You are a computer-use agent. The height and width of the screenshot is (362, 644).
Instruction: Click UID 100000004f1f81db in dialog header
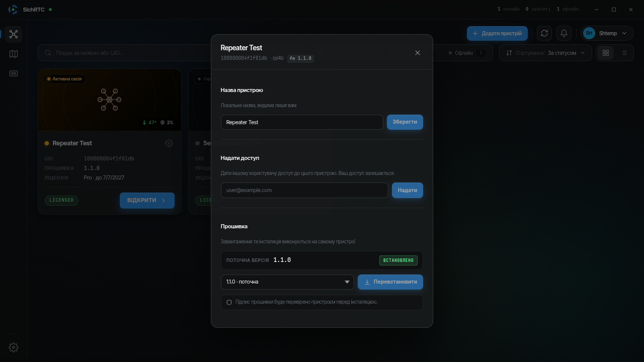click(x=244, y=58)
